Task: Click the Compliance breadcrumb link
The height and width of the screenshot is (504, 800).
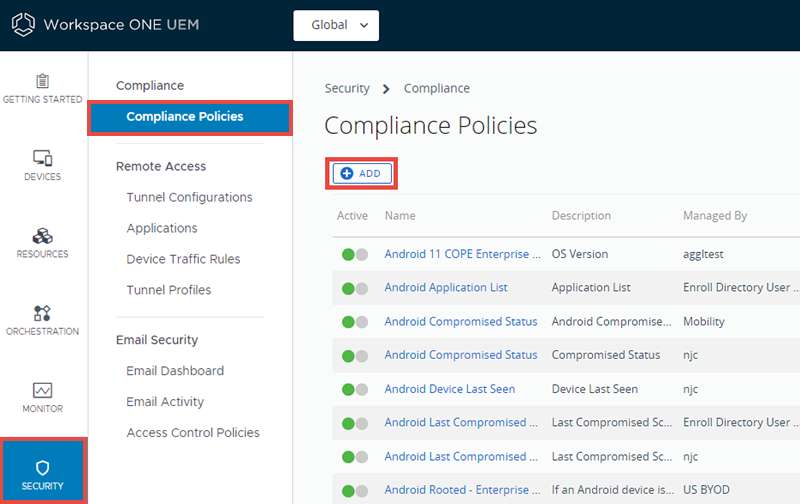Action: click(x=437, y=88)
